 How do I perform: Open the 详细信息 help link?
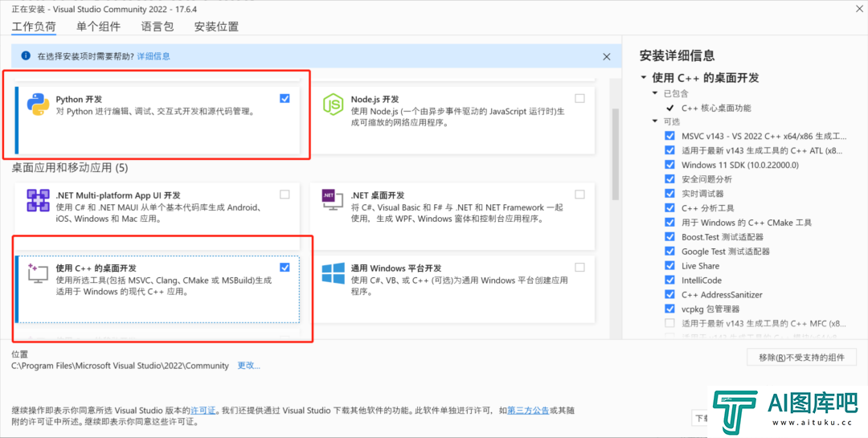point(154,56)
